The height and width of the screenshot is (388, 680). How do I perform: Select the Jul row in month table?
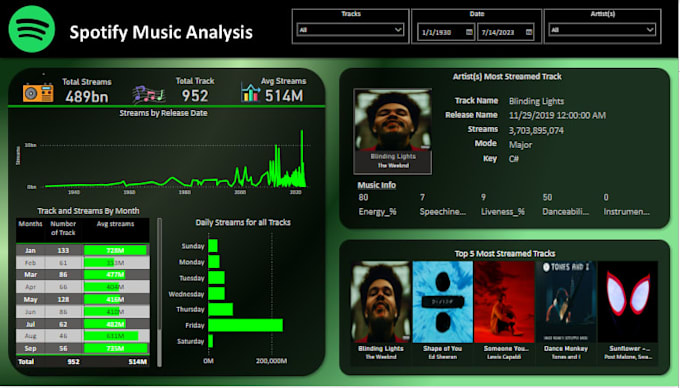click(83, 324)
